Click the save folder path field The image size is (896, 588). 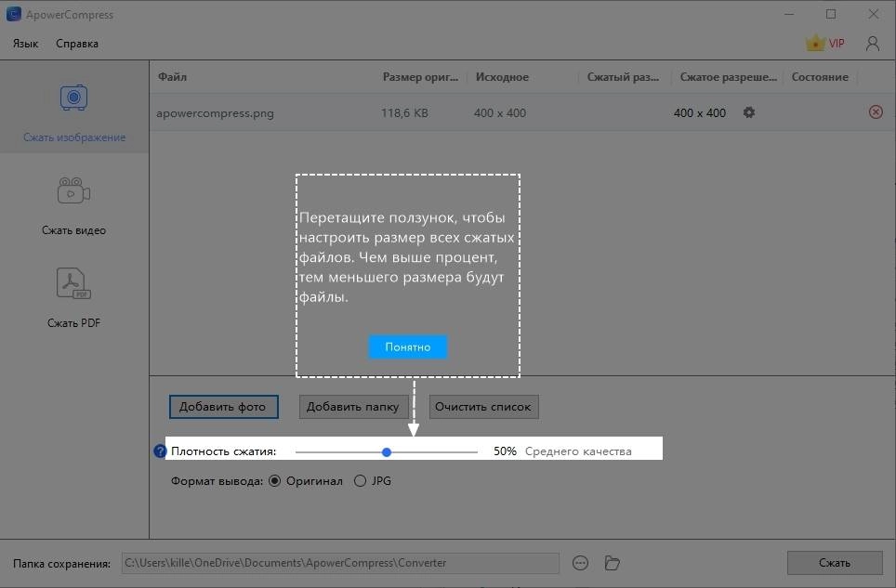pos(340,563)
